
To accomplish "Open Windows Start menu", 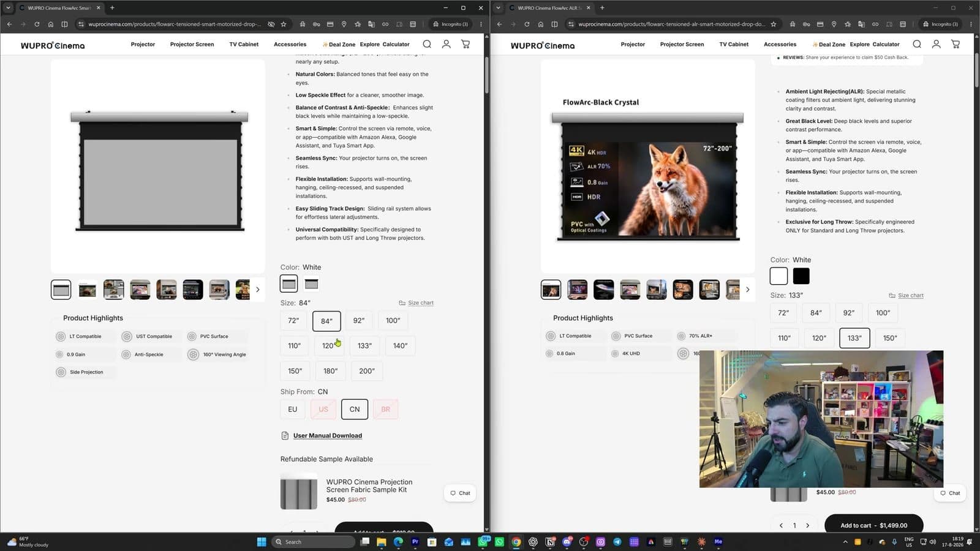I will [262, 542].
